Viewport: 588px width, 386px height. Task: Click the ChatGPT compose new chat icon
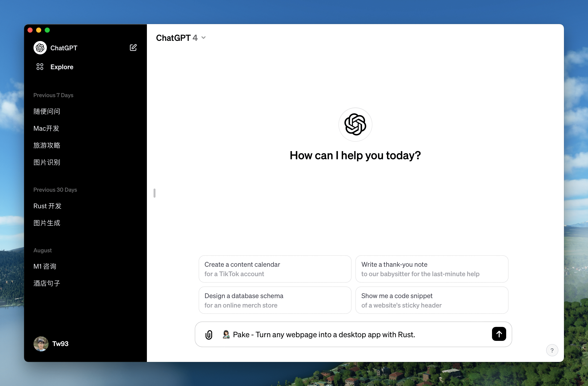[133, 47]
